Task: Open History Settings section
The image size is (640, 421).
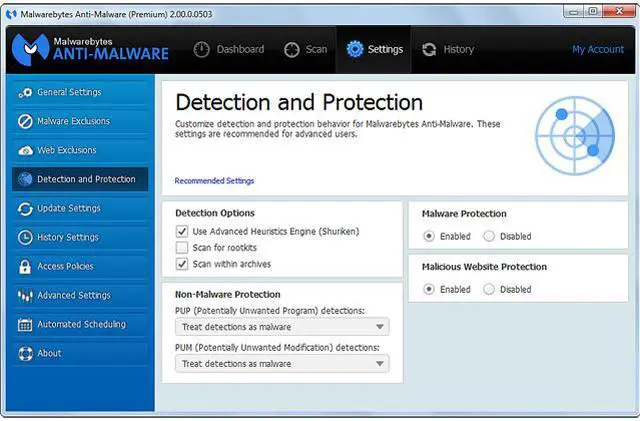Action: (80, 237)
